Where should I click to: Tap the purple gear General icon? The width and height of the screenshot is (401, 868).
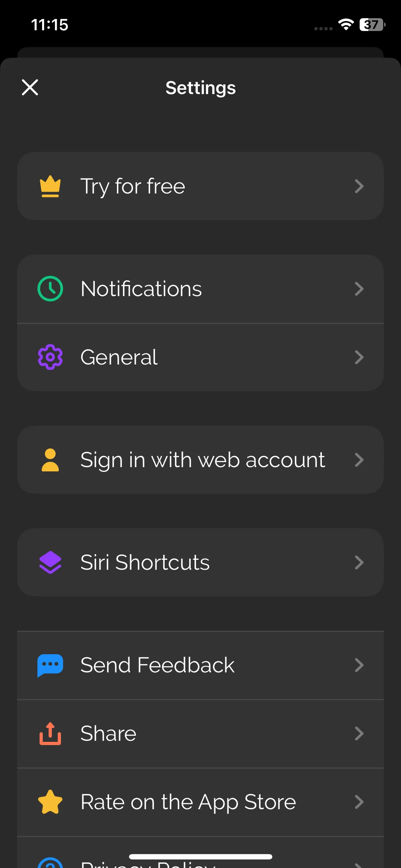coord(50,357)
